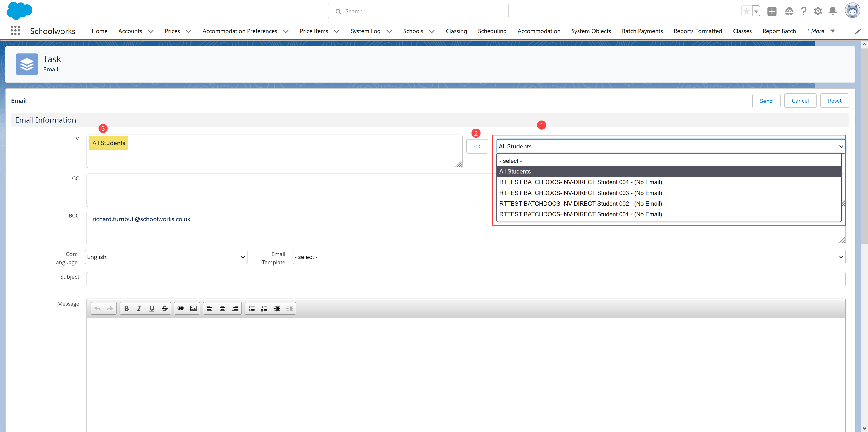Center align the message text

click(x=222, y=308)
